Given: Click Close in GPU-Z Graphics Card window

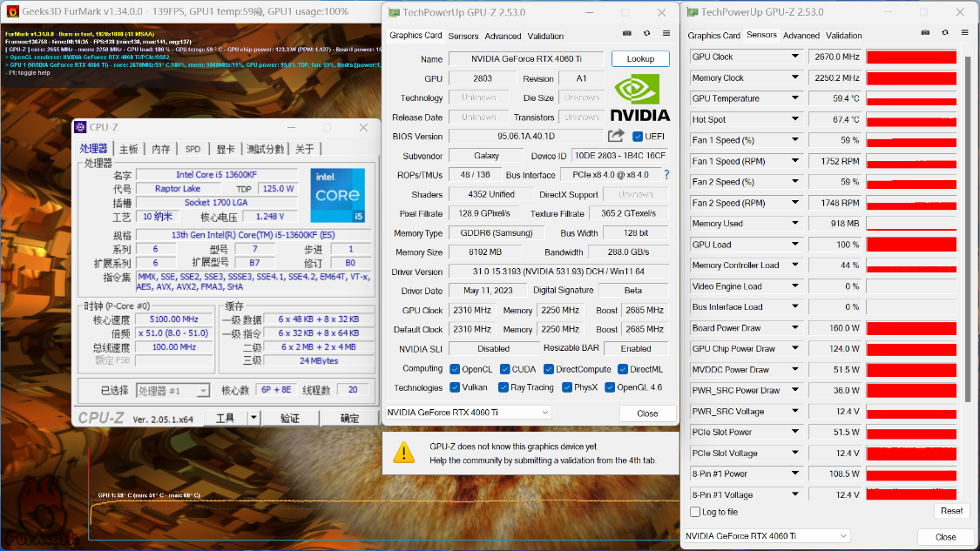Looking at the screenshot, I should (647, 413).
